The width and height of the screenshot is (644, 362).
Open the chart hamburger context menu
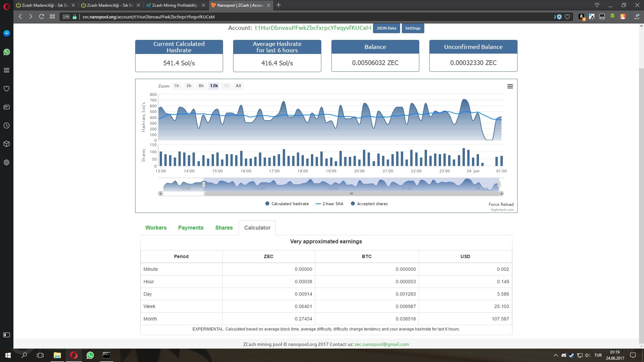[x=510, y=86]
